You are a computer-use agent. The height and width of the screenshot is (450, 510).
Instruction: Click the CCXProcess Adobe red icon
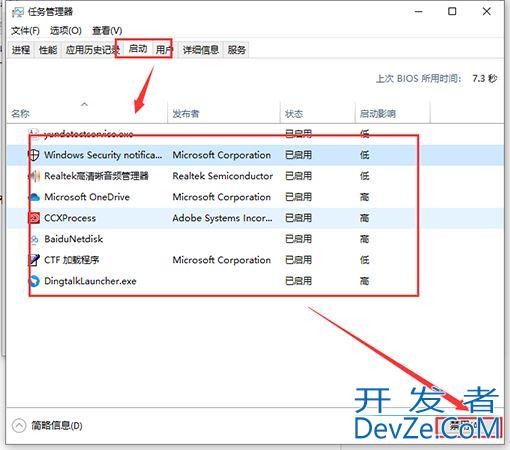pyautogui.click(x=34, y=218)
